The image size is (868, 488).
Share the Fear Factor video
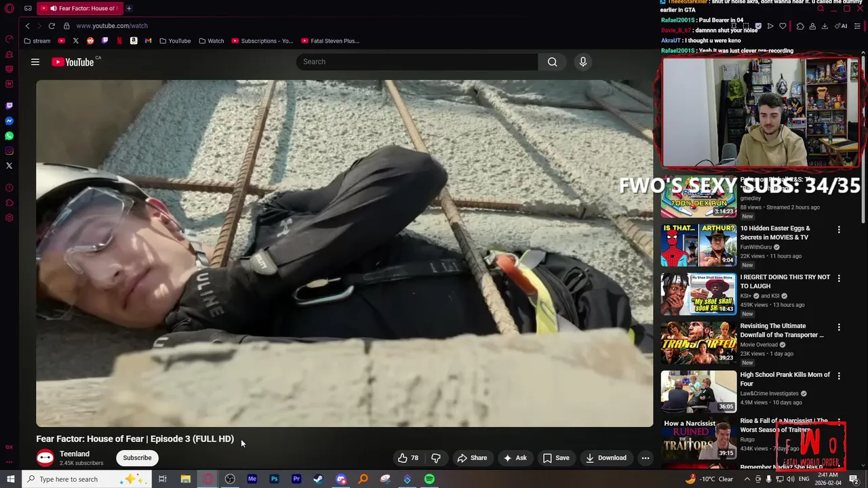(x=472, y=458)
